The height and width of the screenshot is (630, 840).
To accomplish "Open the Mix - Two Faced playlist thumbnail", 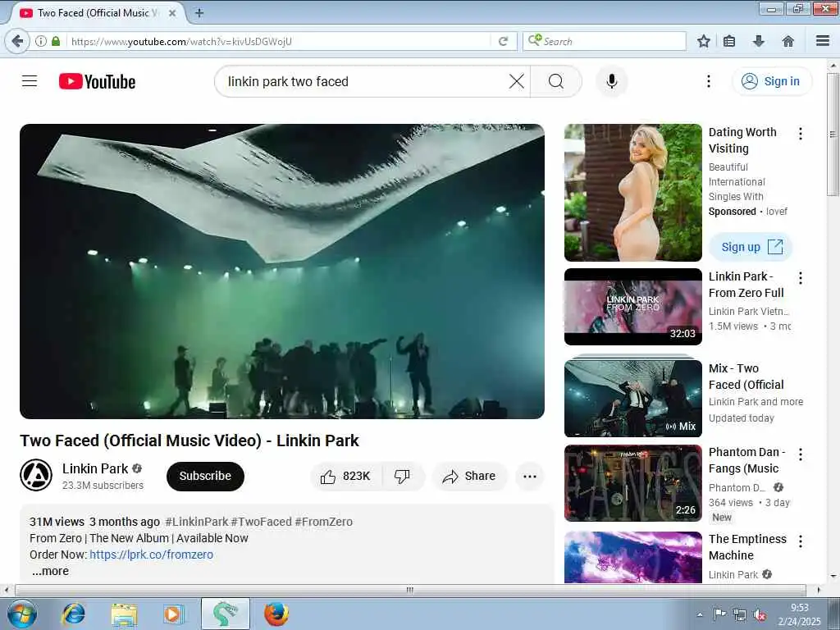I will [632, 398].
